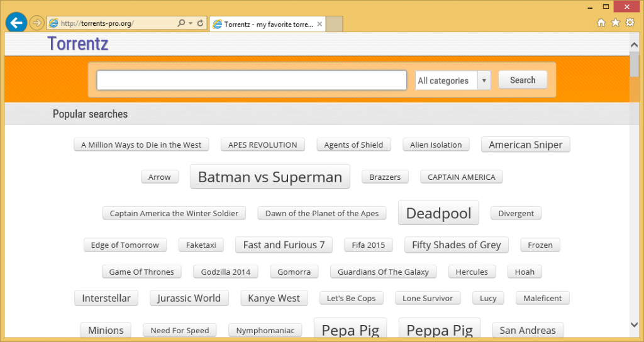Screen dimensions: 644x342
Task: Open the blank new tab button
Action: [x=335, y=25]
